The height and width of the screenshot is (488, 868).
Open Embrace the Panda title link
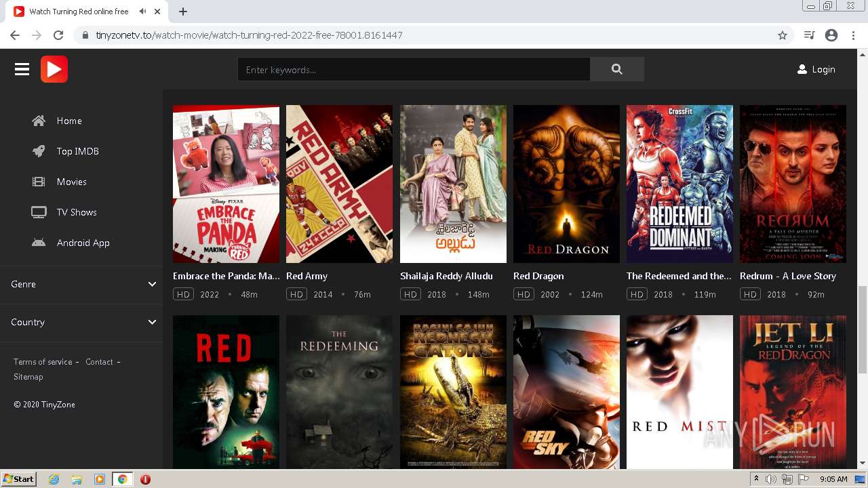pos(226,276)
